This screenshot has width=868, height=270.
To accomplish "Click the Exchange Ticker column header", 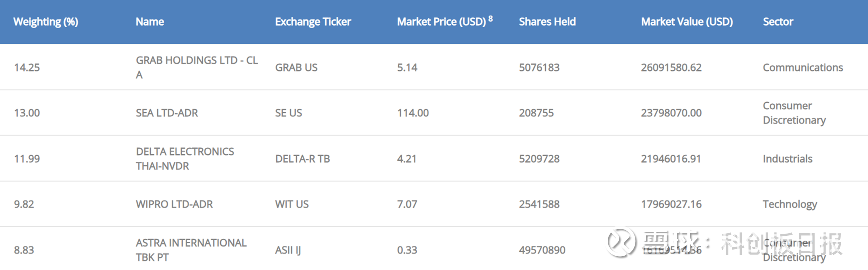I will coord(313,22).
